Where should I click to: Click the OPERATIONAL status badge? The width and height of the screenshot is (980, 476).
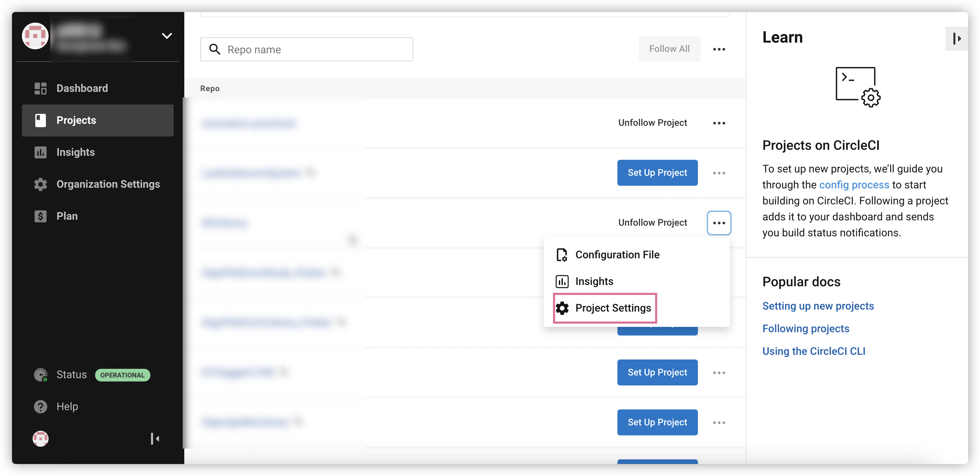click(122, 375)
